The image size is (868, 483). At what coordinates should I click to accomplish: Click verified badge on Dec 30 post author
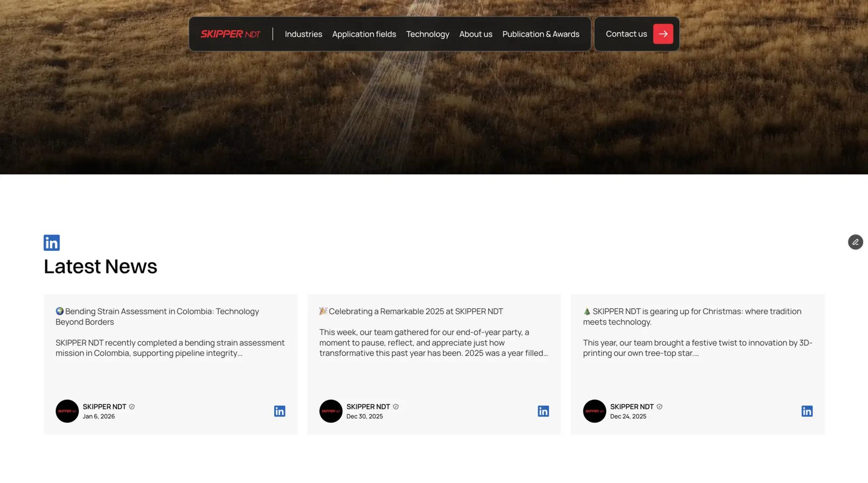point(395,407)
